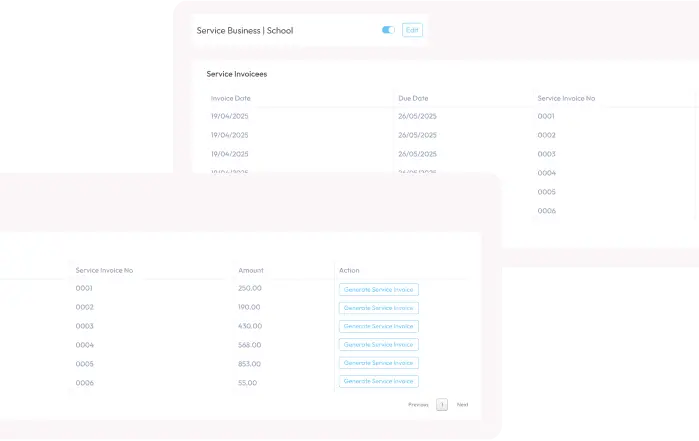Generate Service Invoice for 0001
This screenshot has height=441, width=699.
tap(378, 289)
